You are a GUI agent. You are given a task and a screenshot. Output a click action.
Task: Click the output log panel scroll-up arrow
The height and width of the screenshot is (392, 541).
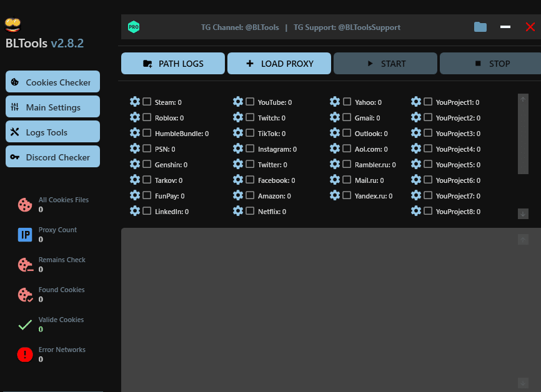pos(523,239)
